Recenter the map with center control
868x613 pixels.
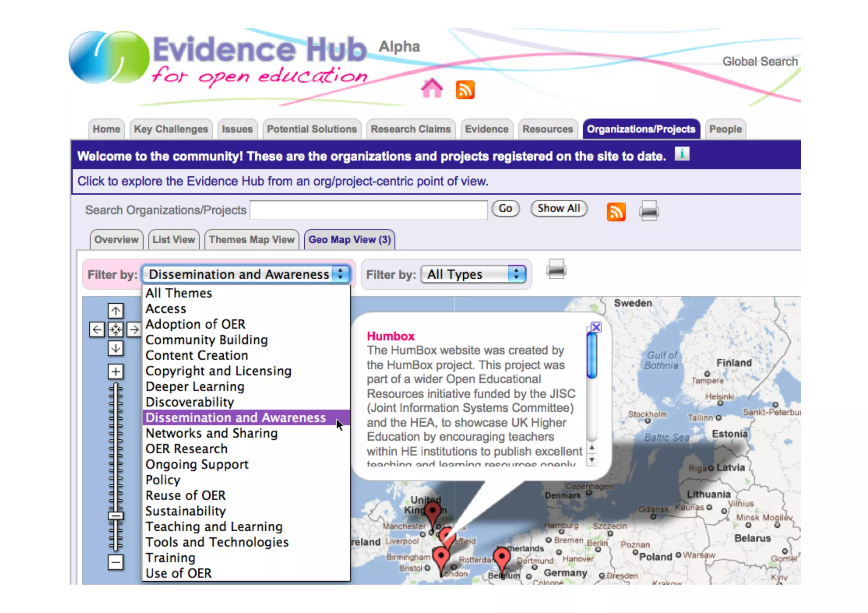point(115,329)
